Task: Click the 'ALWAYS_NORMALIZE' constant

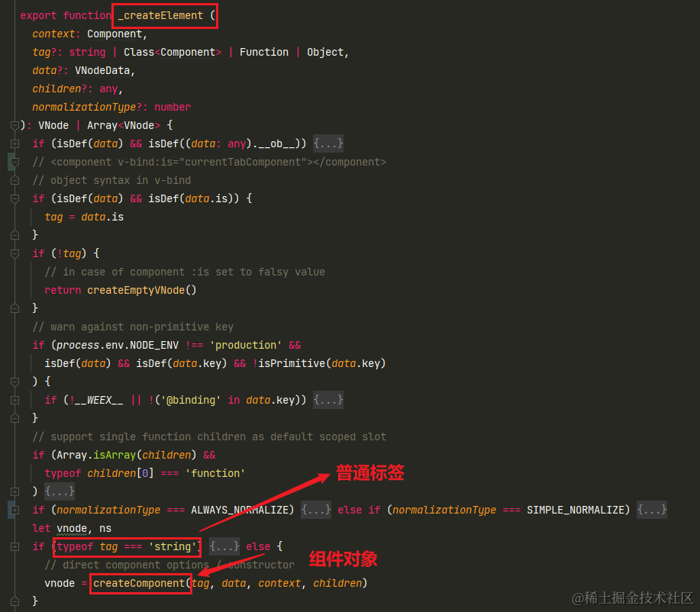Action: 240,510
